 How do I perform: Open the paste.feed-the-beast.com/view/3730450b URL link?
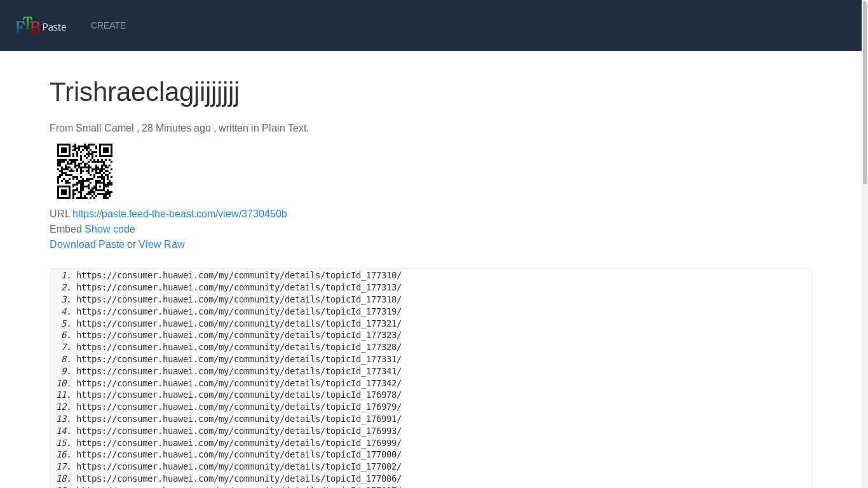pos(180,213)
